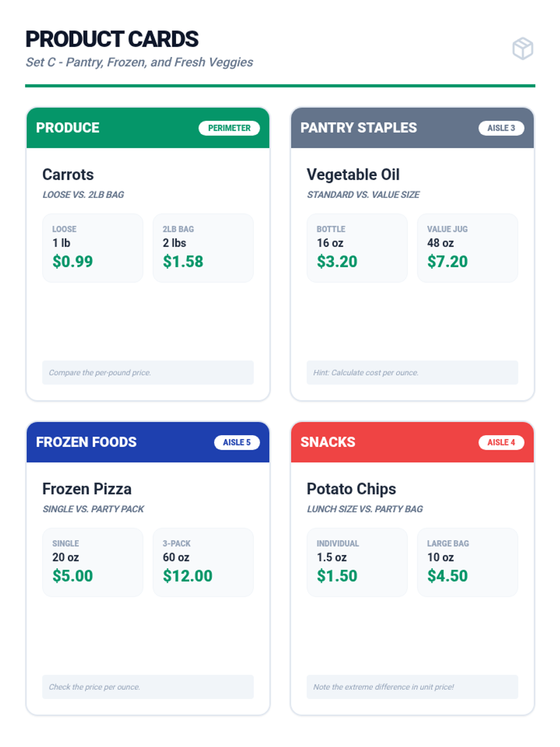Click the box icon in the header
Viewport: 560px width, 747px height.
pyautogui.click(x=522, y=49)
